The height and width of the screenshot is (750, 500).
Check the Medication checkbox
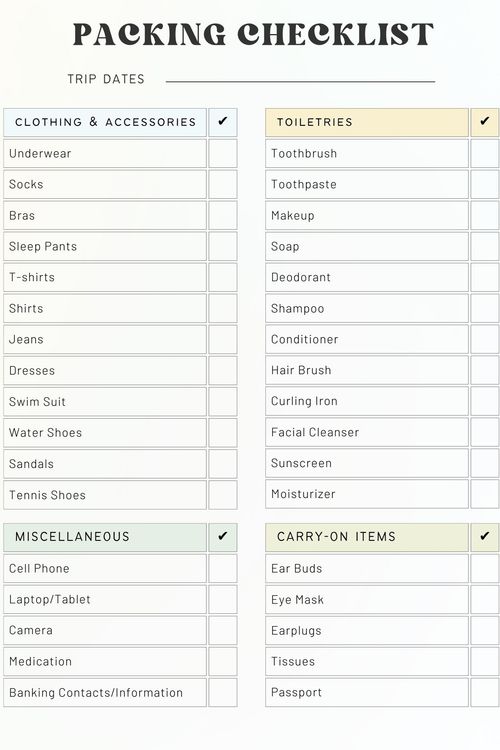[223, 662]
